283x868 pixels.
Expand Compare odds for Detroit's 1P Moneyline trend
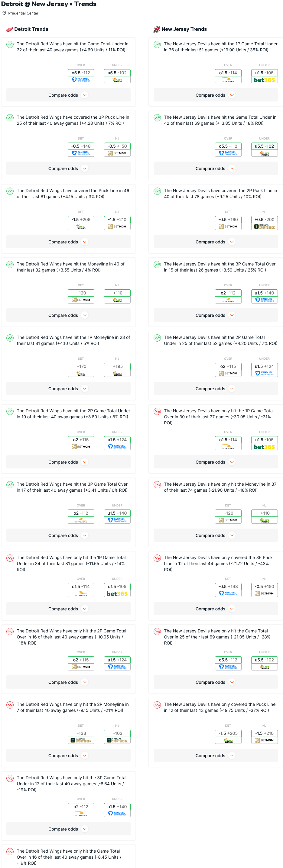(68, 388)
